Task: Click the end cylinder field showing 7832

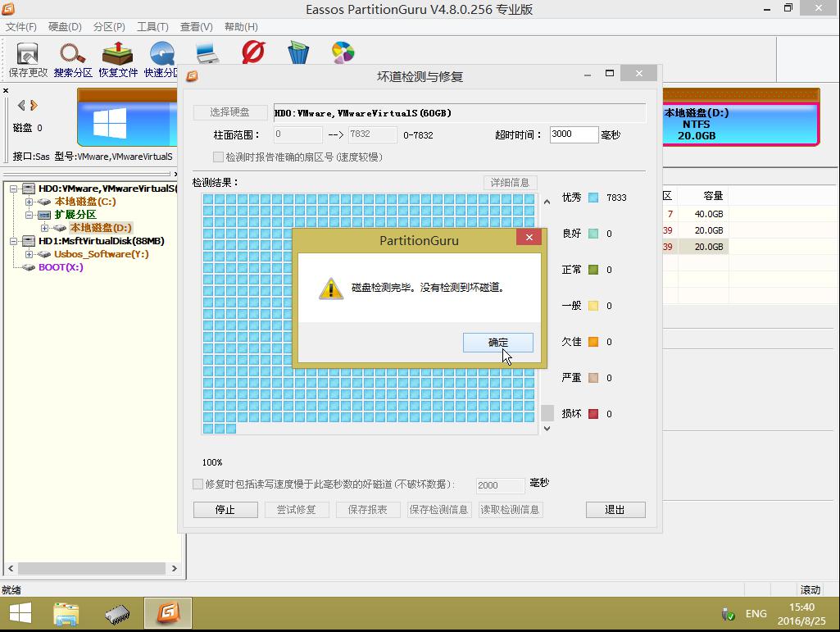Action: point(372,134)
